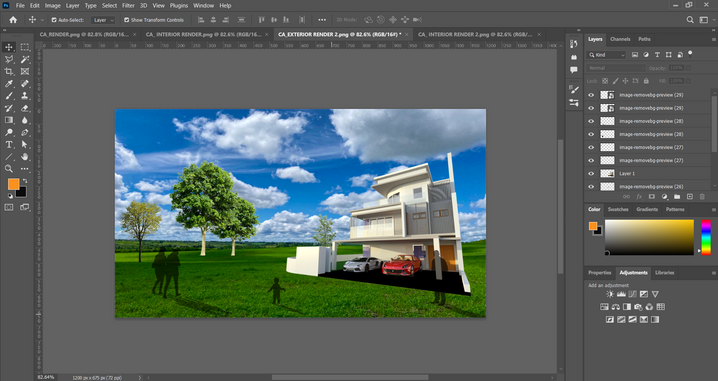Select the Hand tool
Image resolution: width=718 pixels, height=381 pixels.
tap(25, 157)
